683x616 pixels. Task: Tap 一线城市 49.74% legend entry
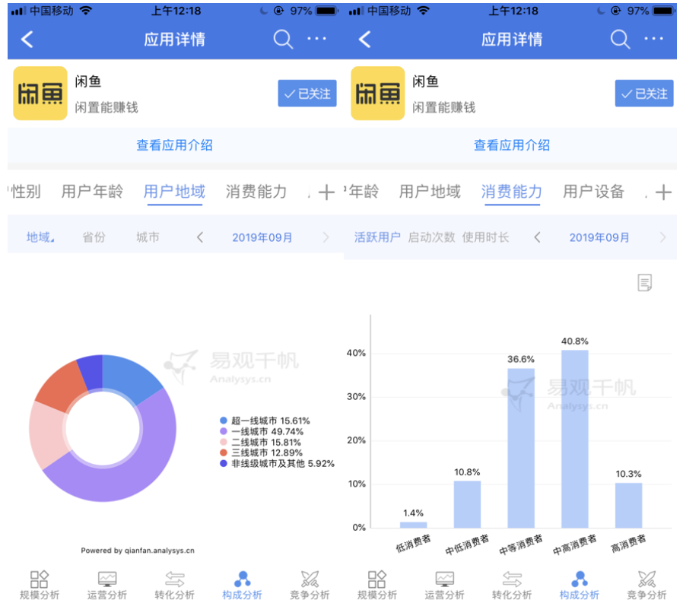[x=262, y=432]
